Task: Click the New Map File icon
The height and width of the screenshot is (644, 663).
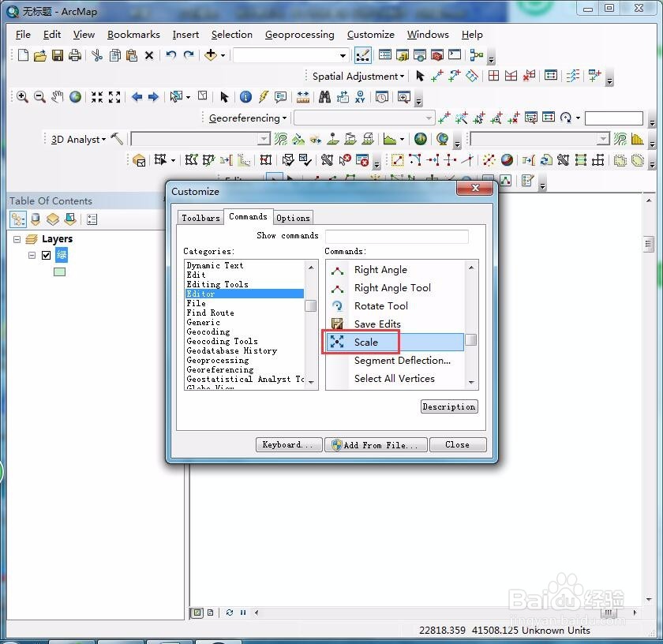Action: (x=23, y=55)
